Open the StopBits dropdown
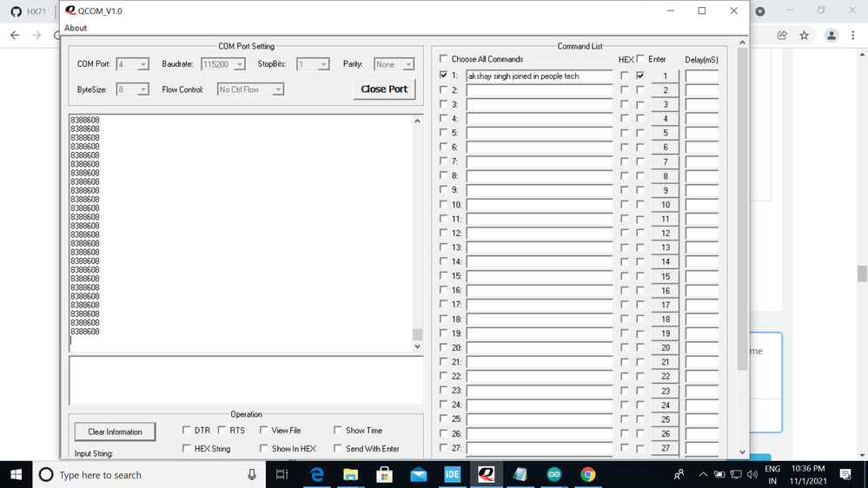The width and height of the screenshot is (868, 488). (323, 64)
